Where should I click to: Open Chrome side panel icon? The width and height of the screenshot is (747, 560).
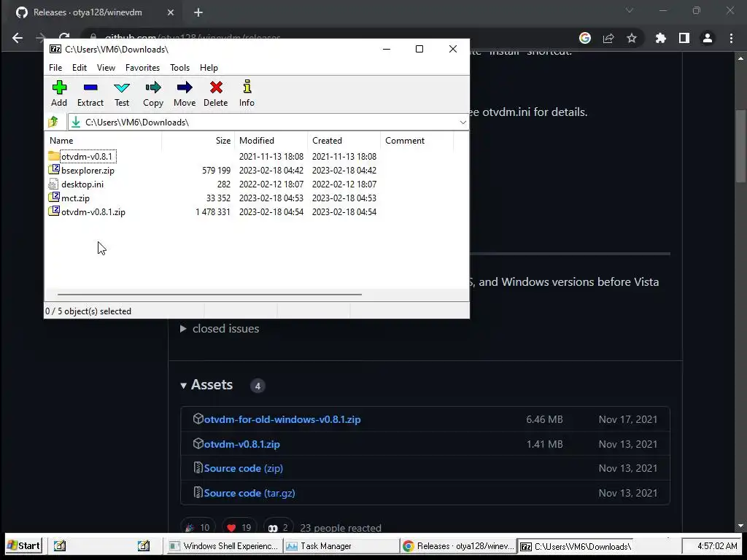[684, 38]
